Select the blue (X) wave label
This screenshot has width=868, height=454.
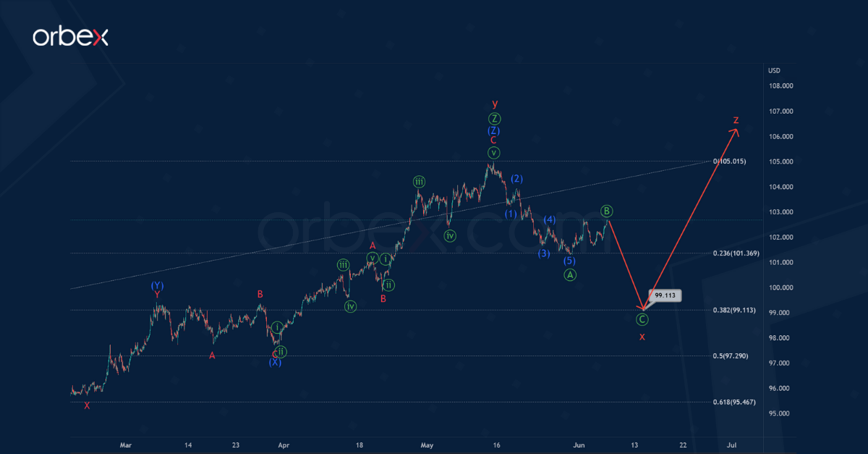[276, 363]
